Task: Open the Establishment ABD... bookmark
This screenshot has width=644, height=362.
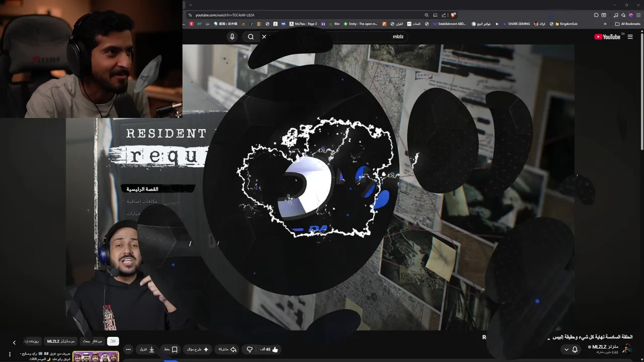Action: (449, 24)
